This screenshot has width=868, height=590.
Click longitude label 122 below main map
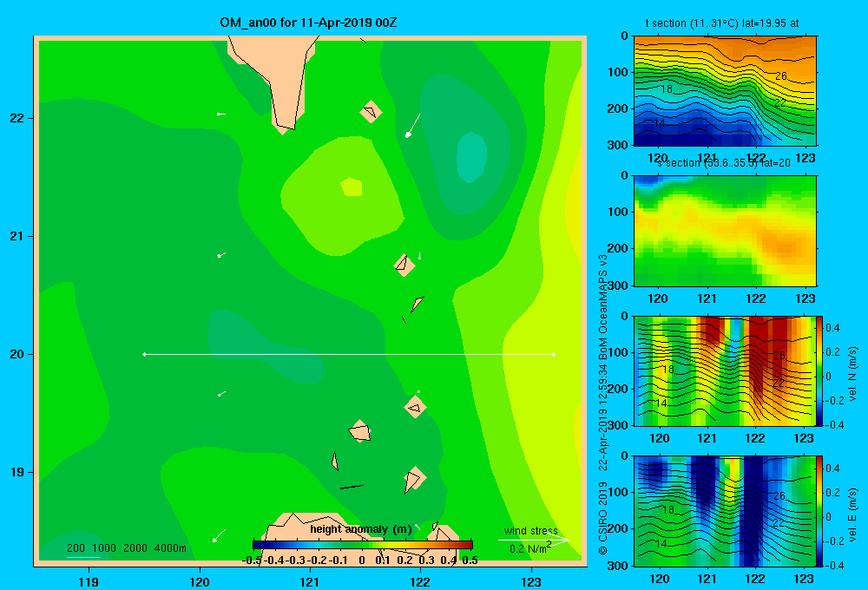420,581
